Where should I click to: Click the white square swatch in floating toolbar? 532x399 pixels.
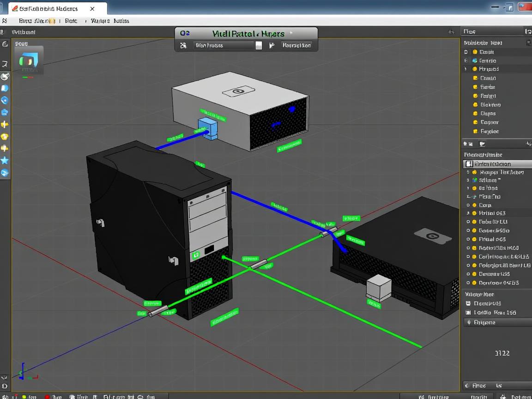coord(259,45)
